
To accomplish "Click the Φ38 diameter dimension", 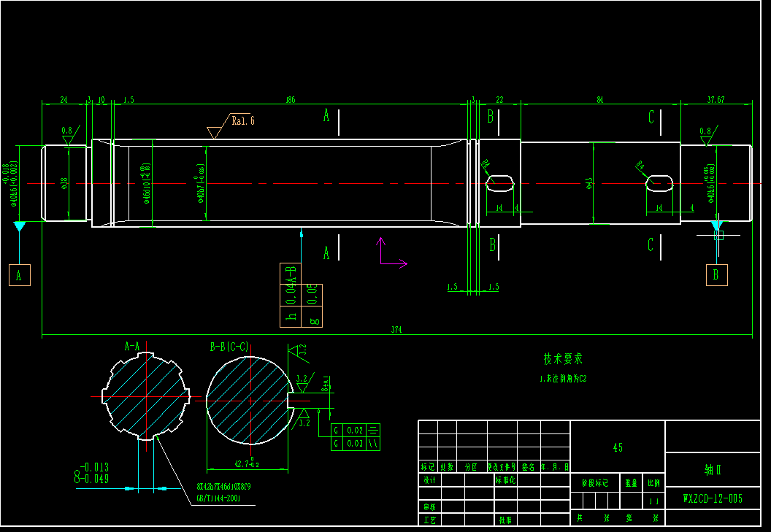I will [64, 183].
